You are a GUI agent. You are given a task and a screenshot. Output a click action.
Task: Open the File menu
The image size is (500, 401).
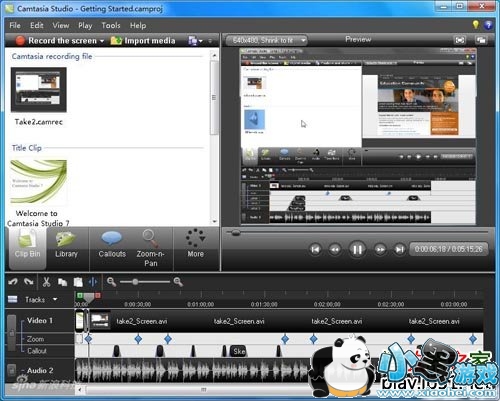point(15,25)
